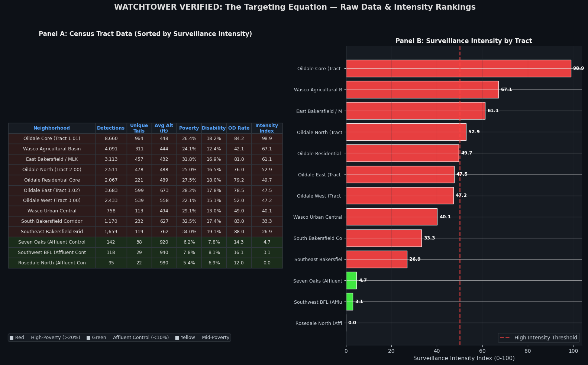Click the 19.1% disability value

(x=214, y=232)
